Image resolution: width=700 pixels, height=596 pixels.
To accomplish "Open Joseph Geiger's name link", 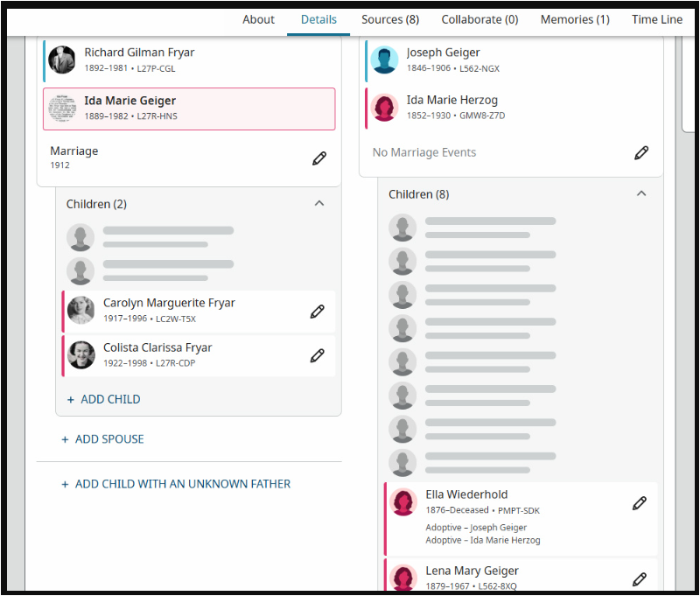I will [x=443, y=53].
